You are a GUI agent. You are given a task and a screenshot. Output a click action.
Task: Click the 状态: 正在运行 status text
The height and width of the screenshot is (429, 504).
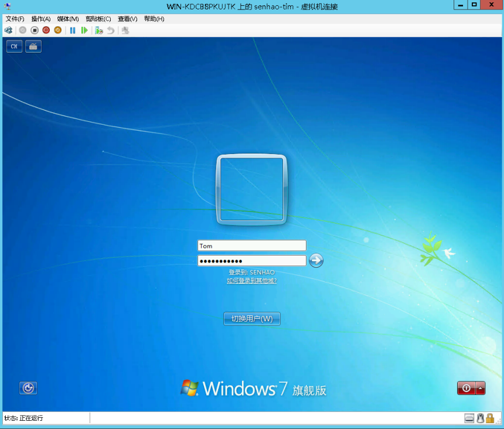point(23,418)
